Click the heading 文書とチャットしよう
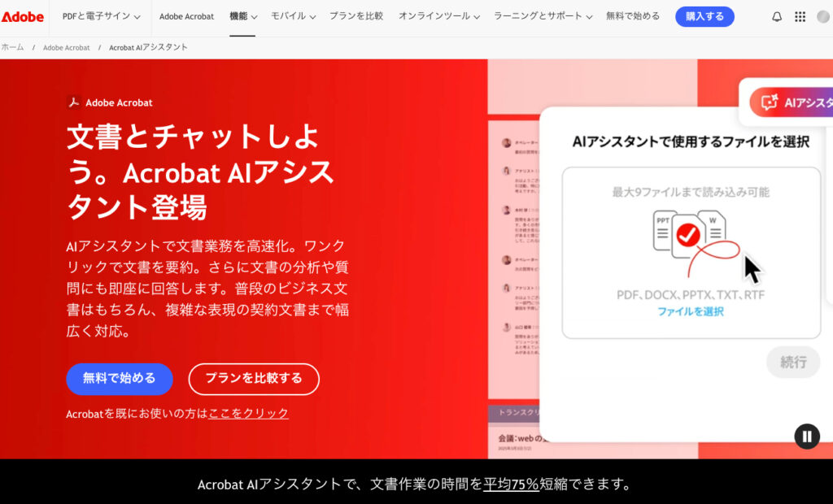This screenshot has width=833, height=504. (200, 172)
